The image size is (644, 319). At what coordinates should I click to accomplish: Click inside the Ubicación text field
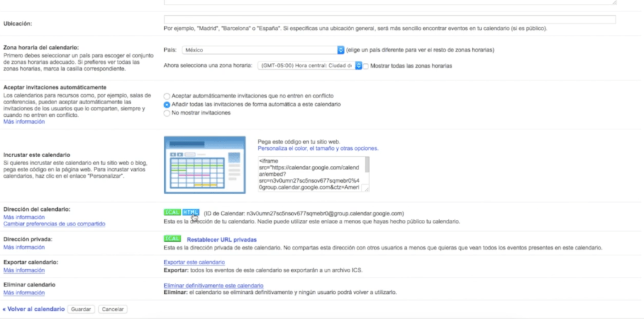(389, 20)
